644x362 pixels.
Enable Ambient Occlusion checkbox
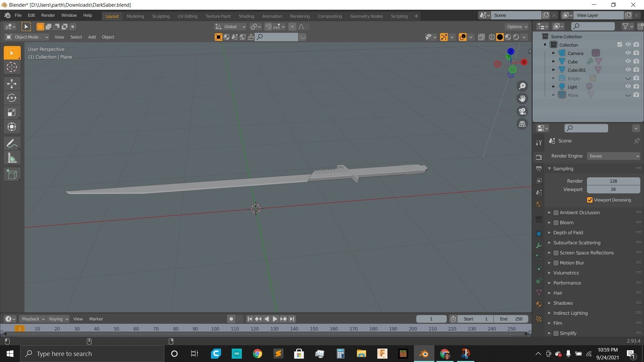point(556,213)
